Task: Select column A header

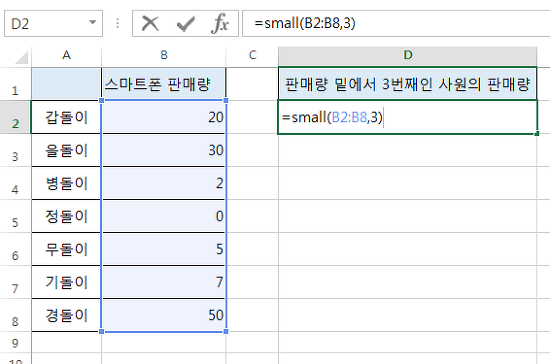Action: coord(66,55)
